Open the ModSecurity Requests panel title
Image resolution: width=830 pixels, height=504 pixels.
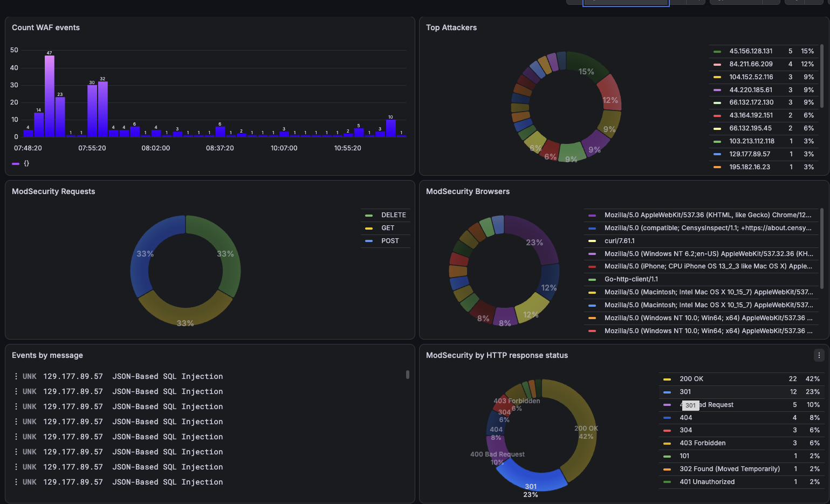point(53,191)
